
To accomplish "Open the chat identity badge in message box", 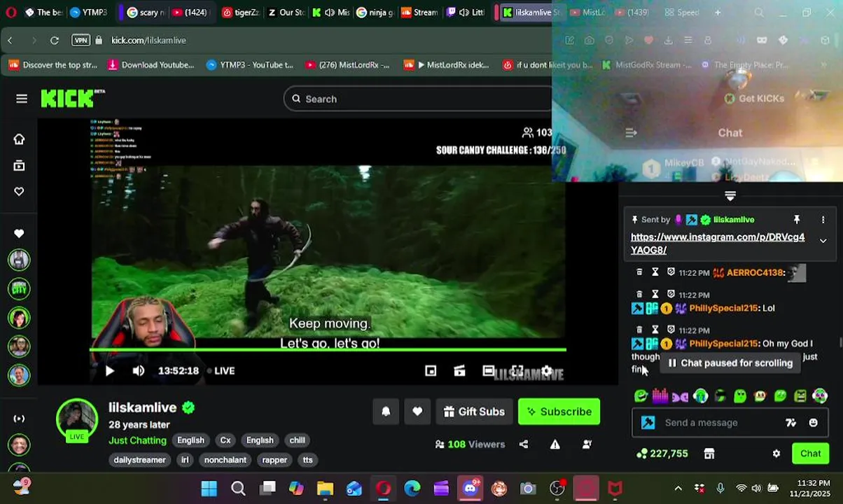I will [x=648, y=423].
